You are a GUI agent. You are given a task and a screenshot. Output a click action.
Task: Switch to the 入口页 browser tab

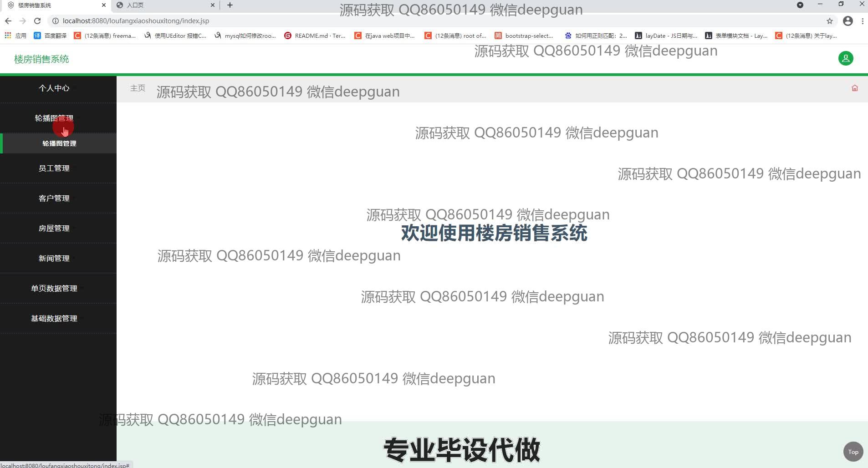[164, 5]
